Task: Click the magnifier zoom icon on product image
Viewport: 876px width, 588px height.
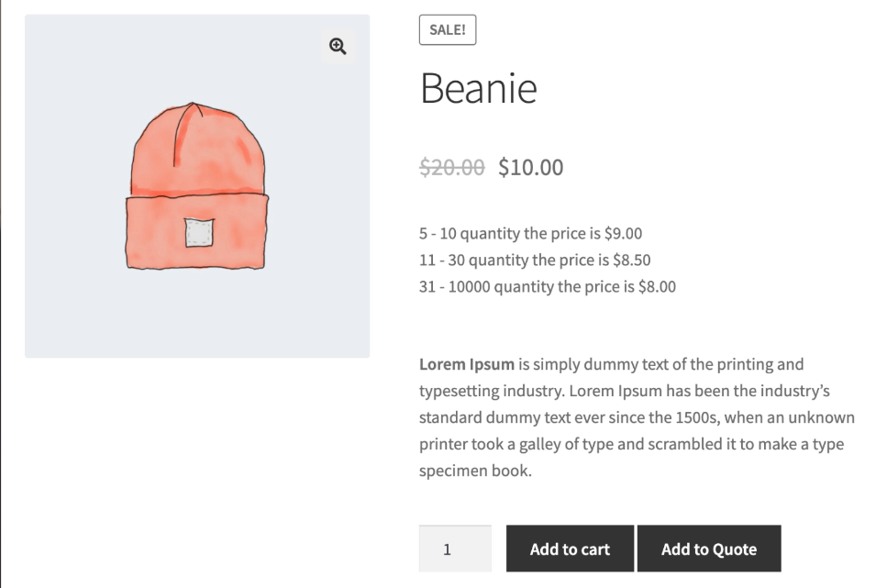Action: (x=338, y=47)
